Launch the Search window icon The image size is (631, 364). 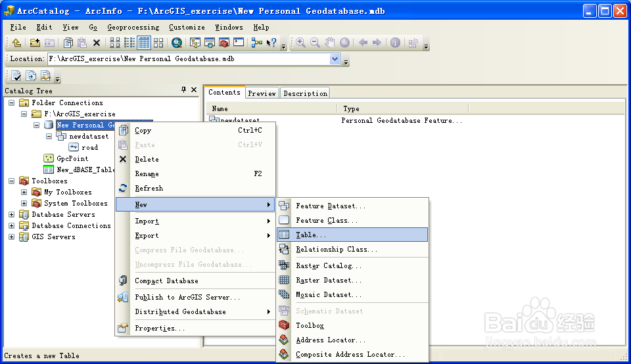(177, 43)
